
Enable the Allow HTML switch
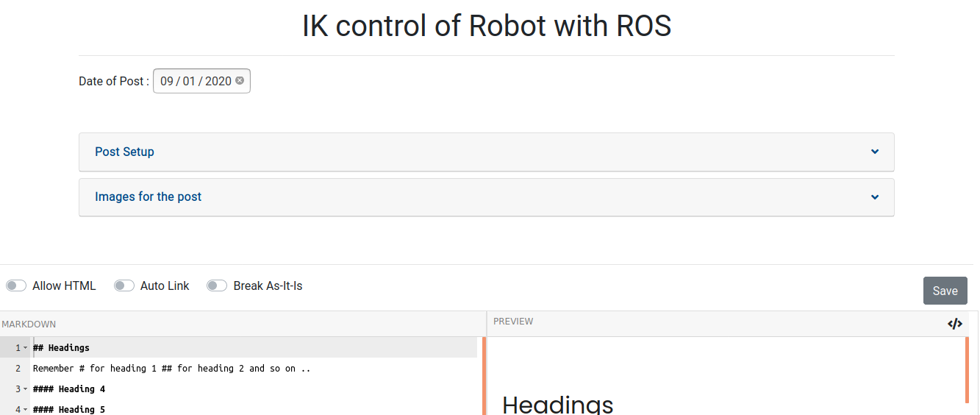tap(16, 285)
